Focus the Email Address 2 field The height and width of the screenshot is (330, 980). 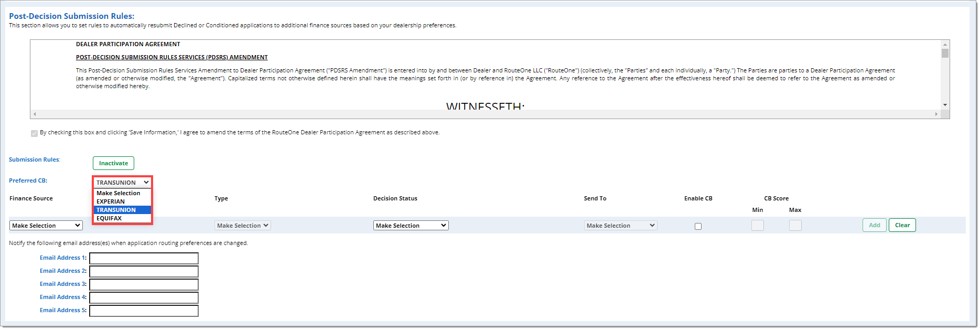click(144, 271)
